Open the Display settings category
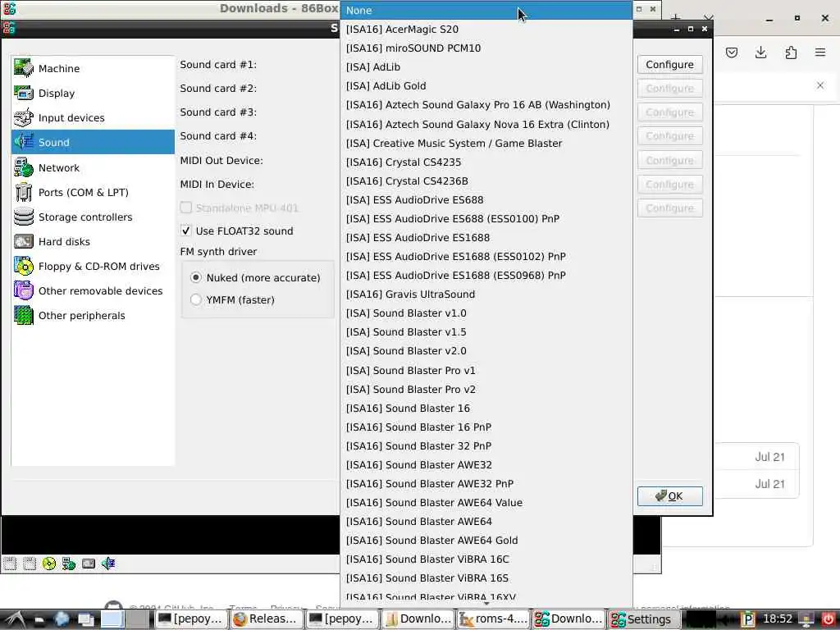Screen dimensions: 840x630 click(93, 94)
